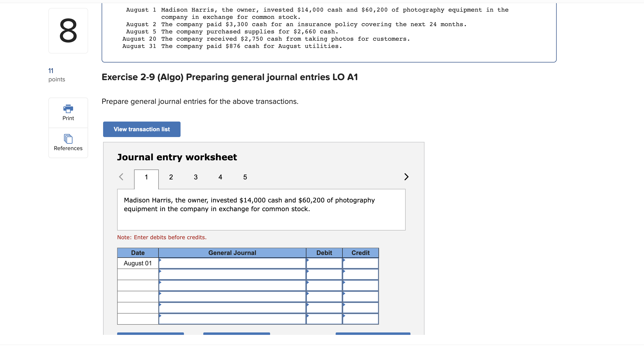Click View transaction list button
This screenshot has width=644, height=346.
(142, 129)
